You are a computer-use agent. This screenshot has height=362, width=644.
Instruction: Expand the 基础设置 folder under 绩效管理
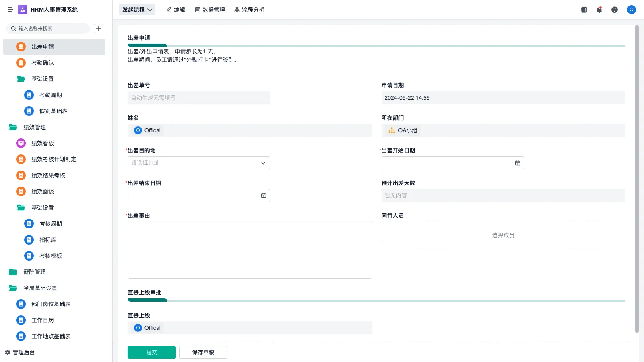coord(42,208)
